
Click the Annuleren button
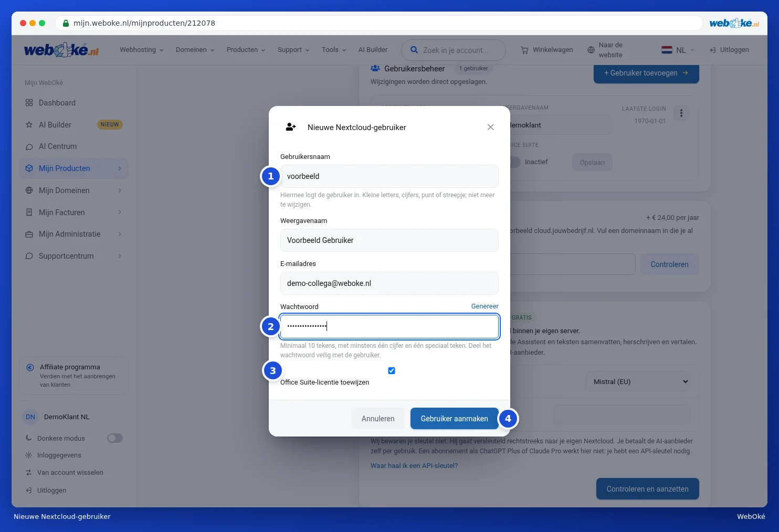tap(378, 419)
